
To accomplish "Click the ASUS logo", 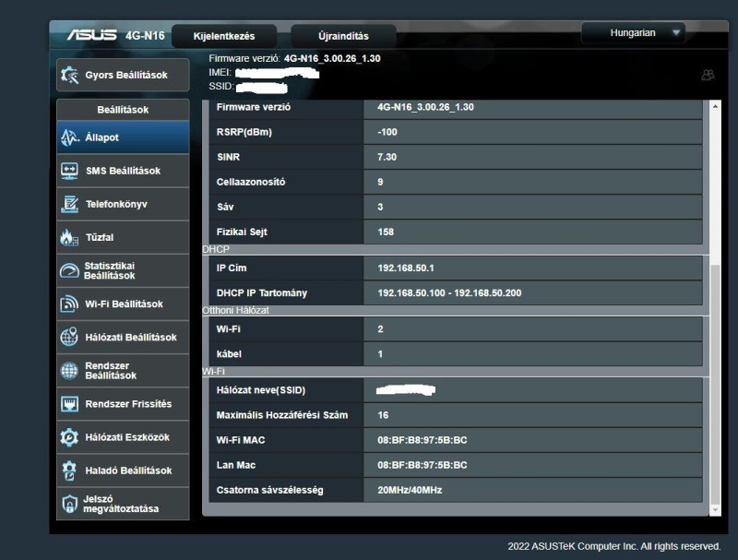I will pyautogui.click(x=91, y=35).
